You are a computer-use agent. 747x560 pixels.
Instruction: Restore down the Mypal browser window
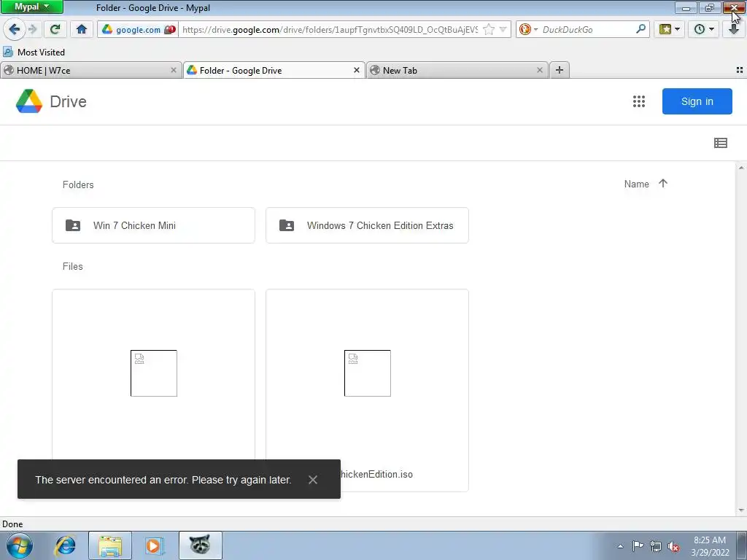point(709,7)
